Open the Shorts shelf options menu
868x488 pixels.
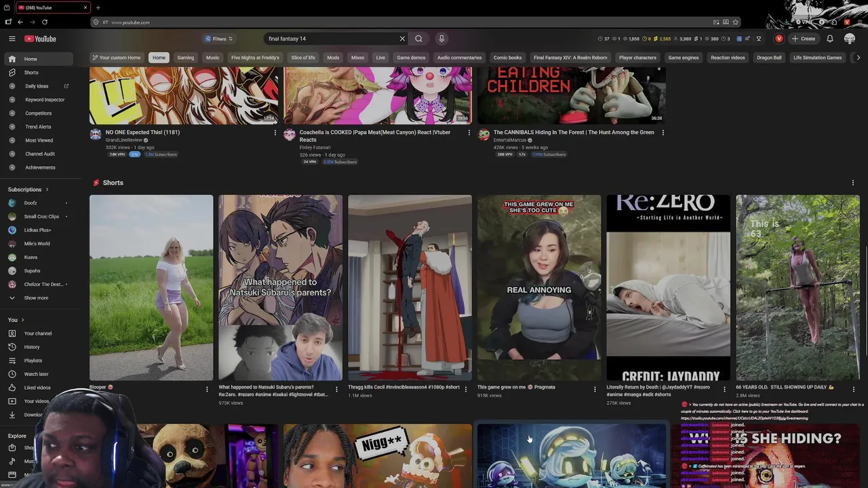(x=852, y=183)
